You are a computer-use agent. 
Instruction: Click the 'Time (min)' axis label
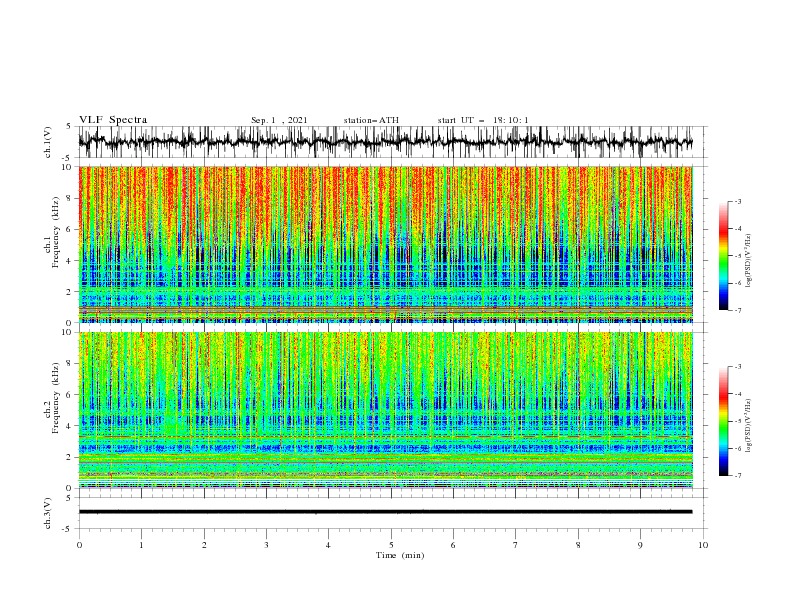(x=400, y=555)
